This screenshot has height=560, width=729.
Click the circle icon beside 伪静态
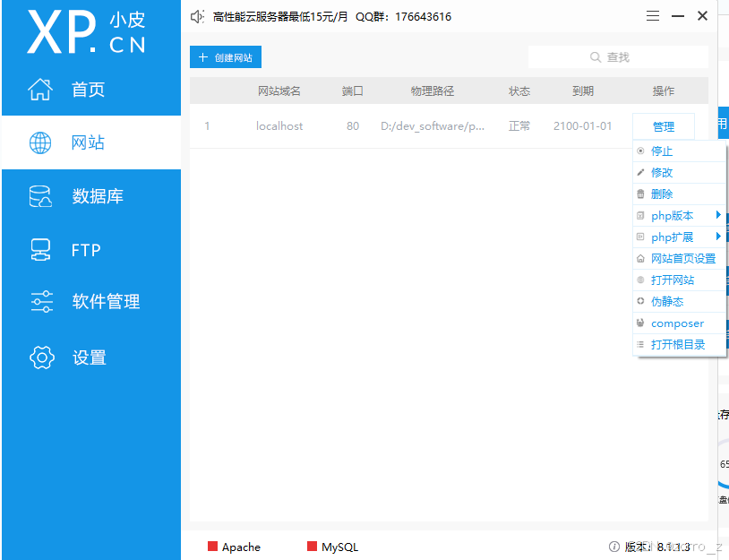click(640, 301)
